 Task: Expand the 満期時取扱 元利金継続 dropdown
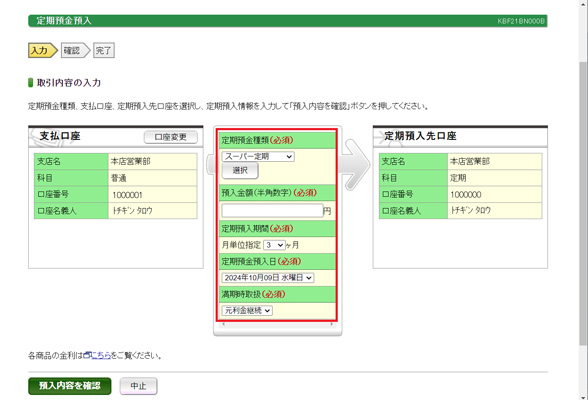tap(247, 310)
